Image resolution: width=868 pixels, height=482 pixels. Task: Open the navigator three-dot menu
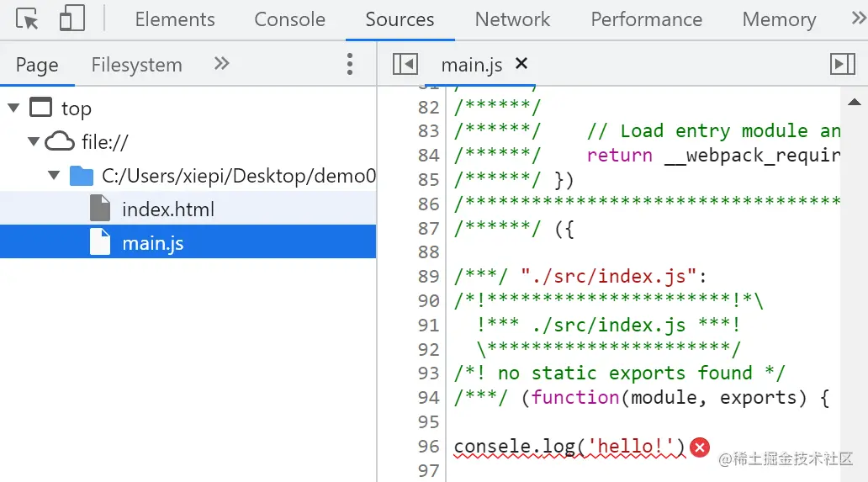pyautogui.click(x=350, y=64)
